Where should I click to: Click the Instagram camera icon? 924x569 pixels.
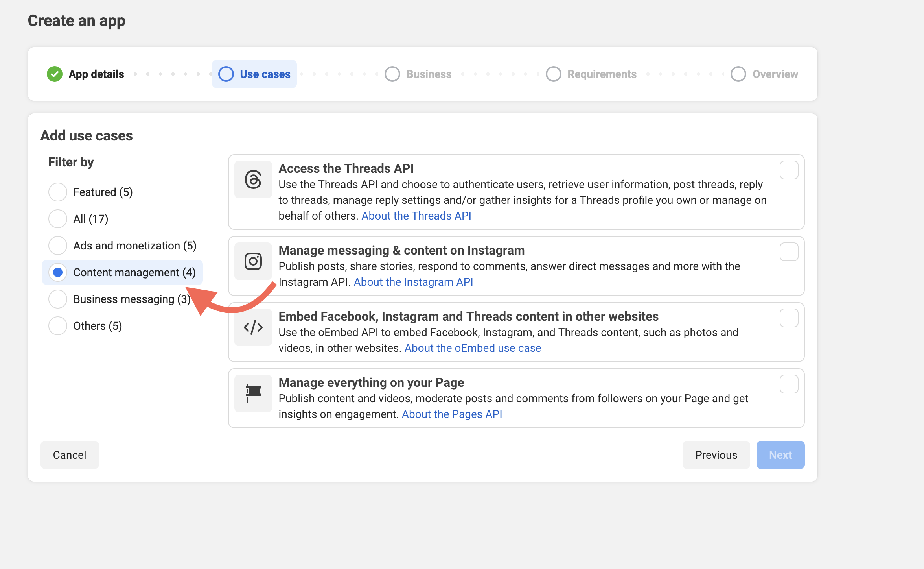[x=253, y=261]
